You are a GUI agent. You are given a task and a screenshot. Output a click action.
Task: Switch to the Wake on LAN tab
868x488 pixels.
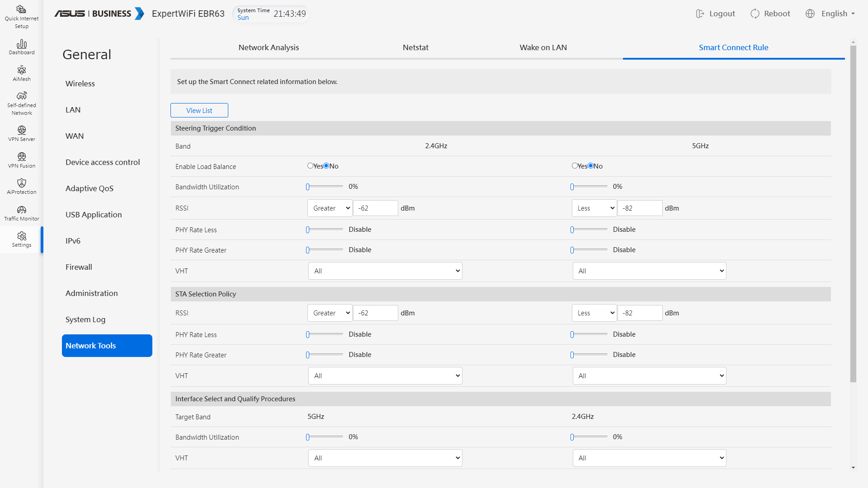543,47
